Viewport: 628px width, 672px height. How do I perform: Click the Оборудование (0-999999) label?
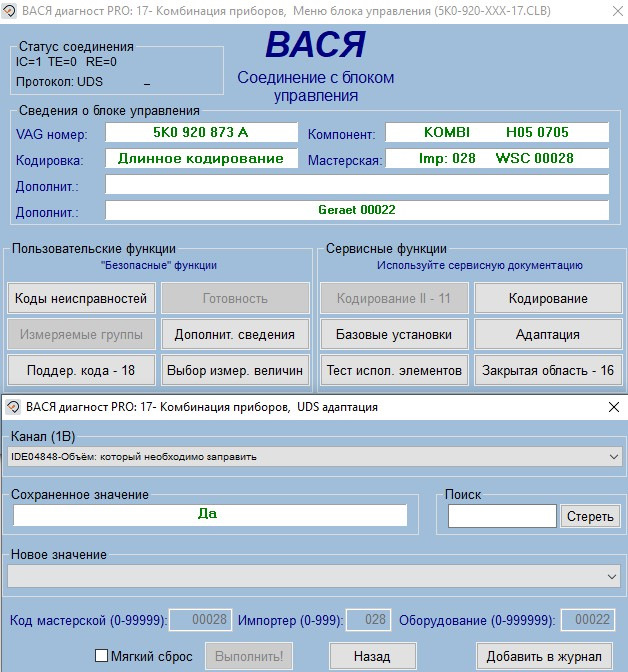click(477, 621)
